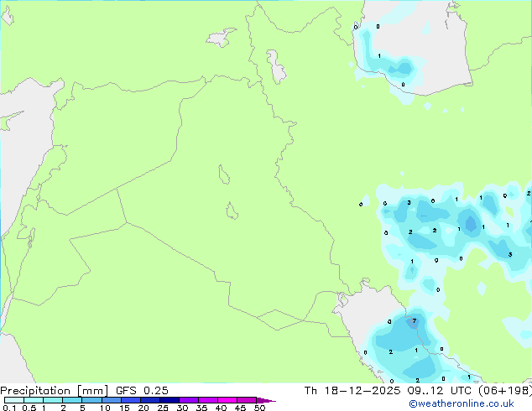532x411 pixels.
Task: Click the legend swatch between 15 and 20
Action: pos(130,400)
